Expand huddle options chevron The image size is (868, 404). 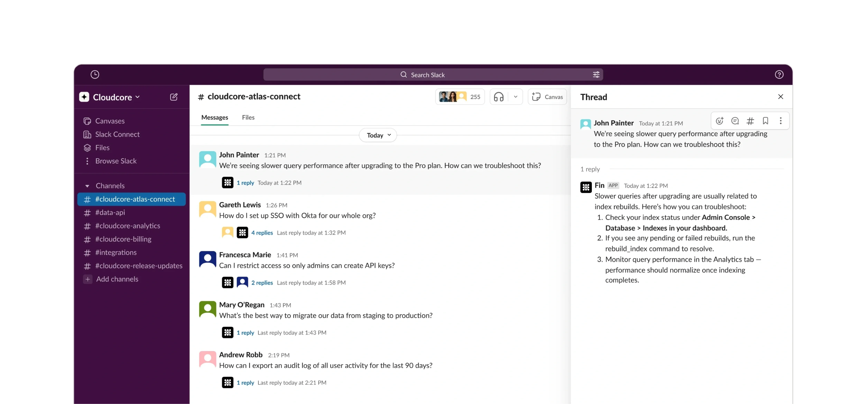pyautogui.click(x=515, y=97)
